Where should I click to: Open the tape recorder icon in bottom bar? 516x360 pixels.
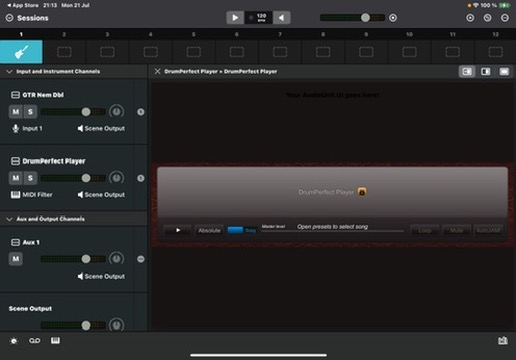tap(35, 340)
